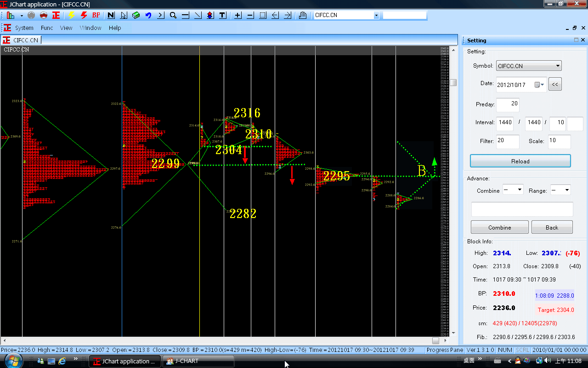Click the << button next to Date
Screen dimensions: 588x368
point(555,85)
